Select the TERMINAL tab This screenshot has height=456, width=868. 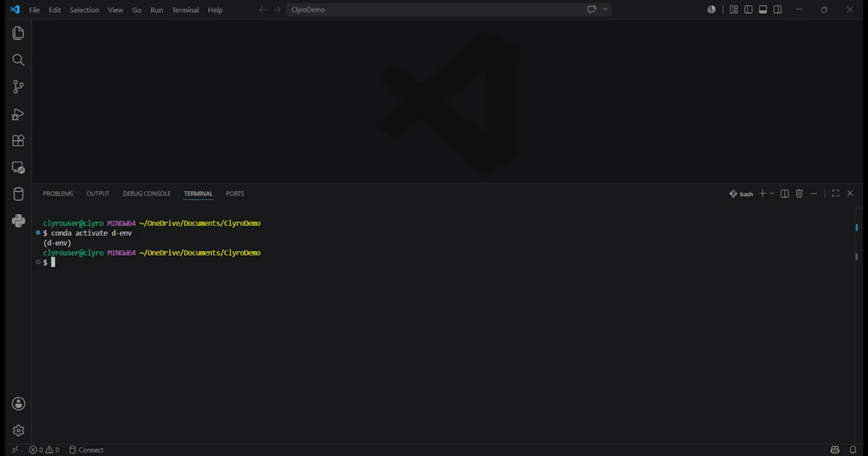tap(198, 194)
